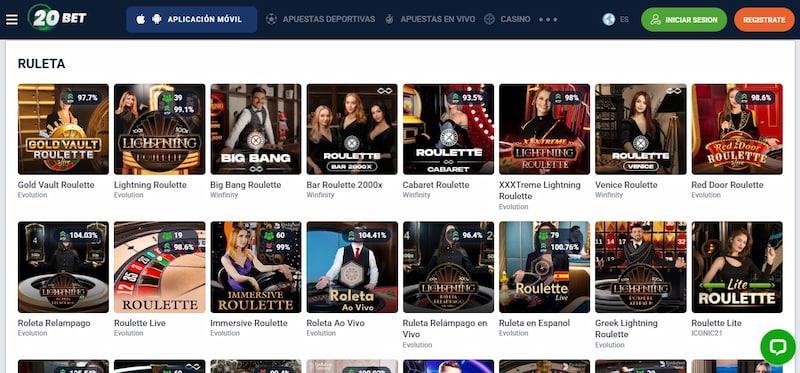Open the Big Bang Roulette thumbnail

pyautogui.click(x=256, y=129)
